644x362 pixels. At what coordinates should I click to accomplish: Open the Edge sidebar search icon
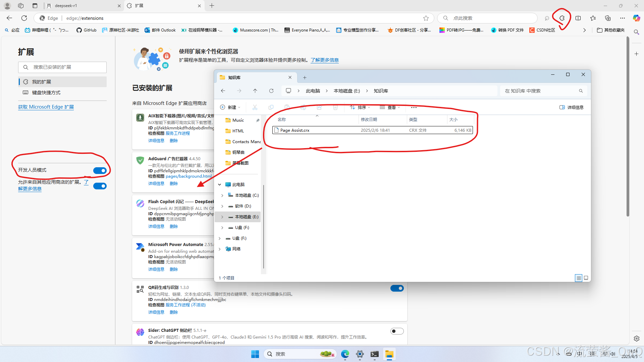[636, 32]
